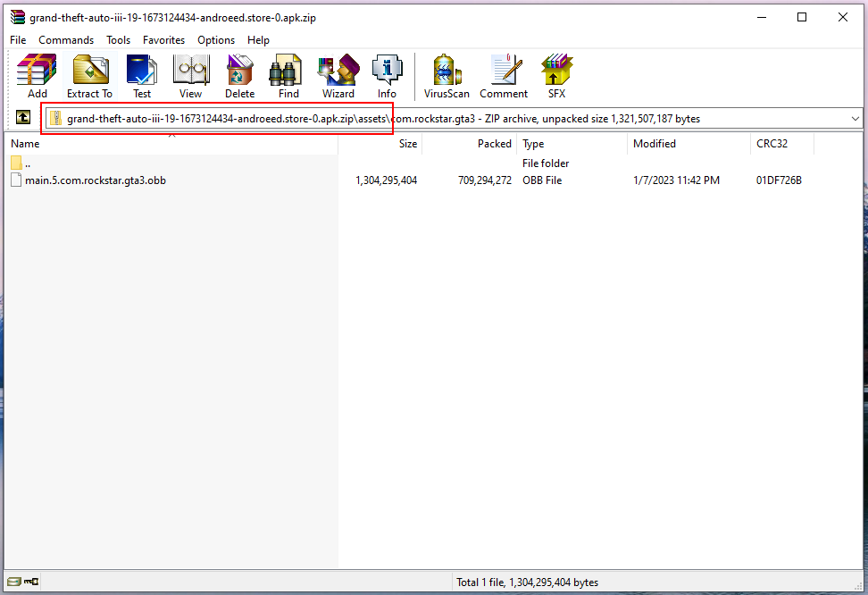Run the Test archive tool
The height and width of the screenshot is (595, 868).
(142, 77)
